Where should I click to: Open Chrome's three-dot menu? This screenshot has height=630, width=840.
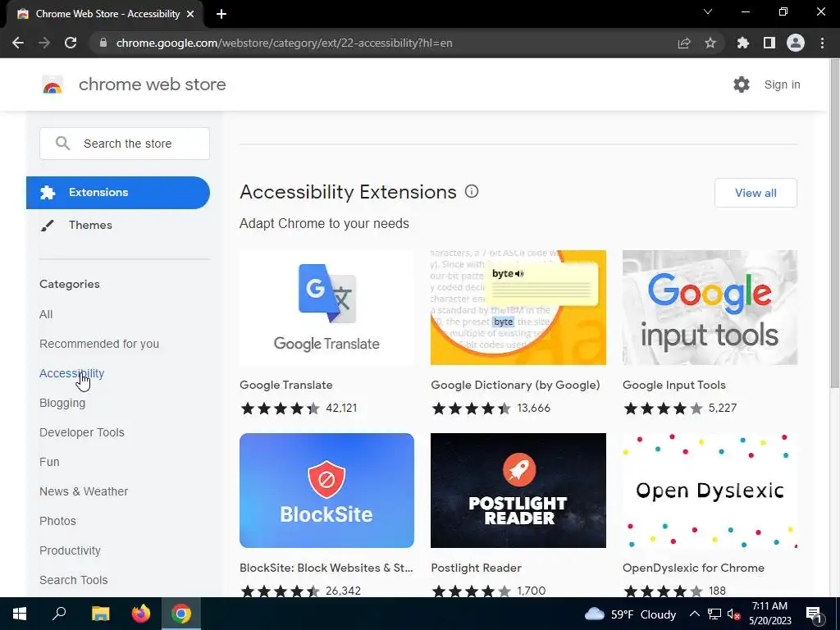[x=822, y=43]
